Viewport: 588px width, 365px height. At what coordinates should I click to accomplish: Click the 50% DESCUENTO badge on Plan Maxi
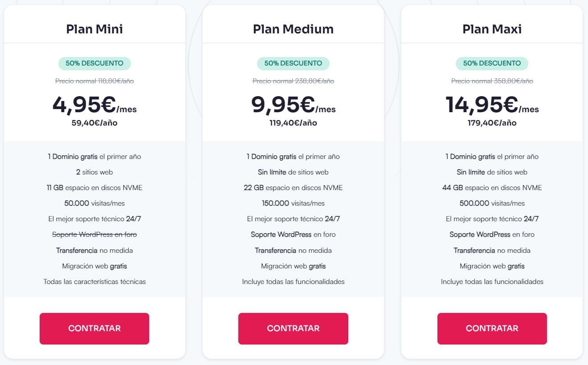tap(492, 63)
